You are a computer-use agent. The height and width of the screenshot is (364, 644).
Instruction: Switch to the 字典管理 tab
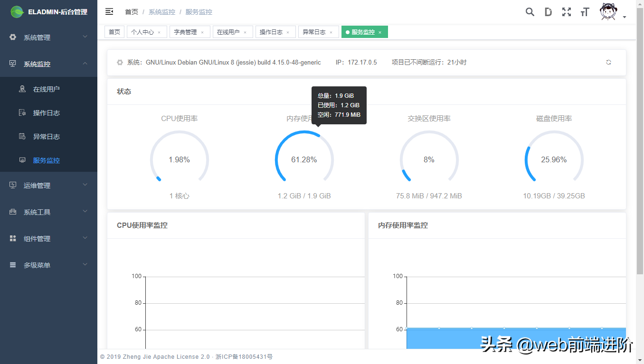(x=185, y=32)
